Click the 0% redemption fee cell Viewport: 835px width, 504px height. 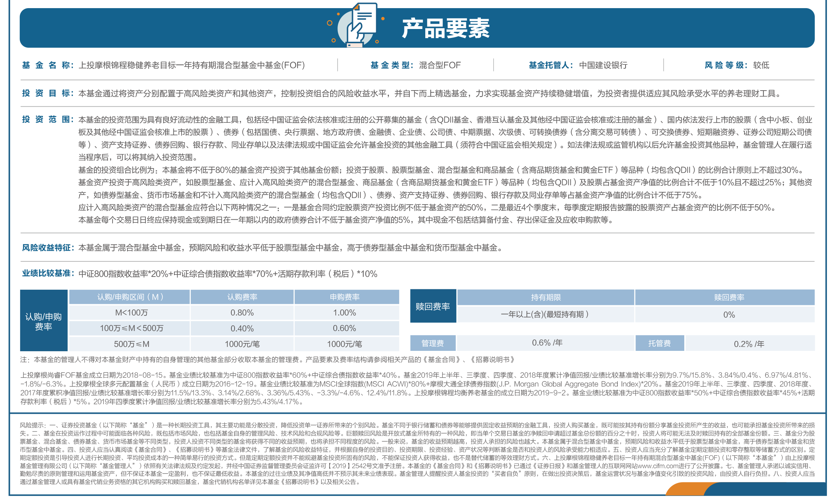tap(725, 314)
